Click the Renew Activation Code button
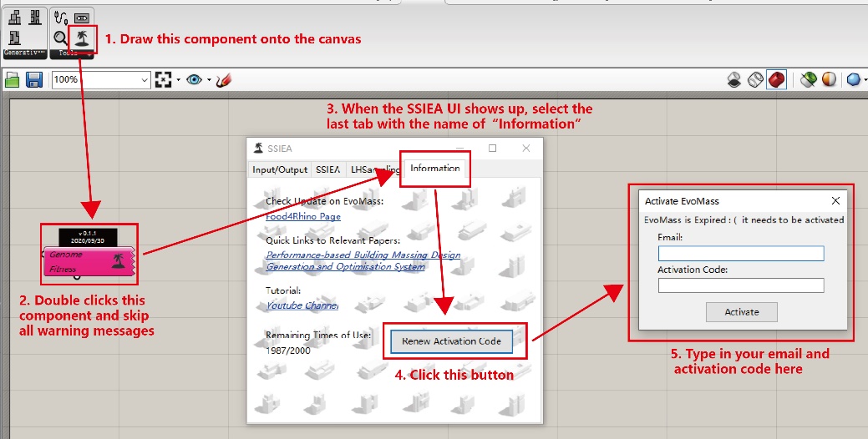 point(451,341)
